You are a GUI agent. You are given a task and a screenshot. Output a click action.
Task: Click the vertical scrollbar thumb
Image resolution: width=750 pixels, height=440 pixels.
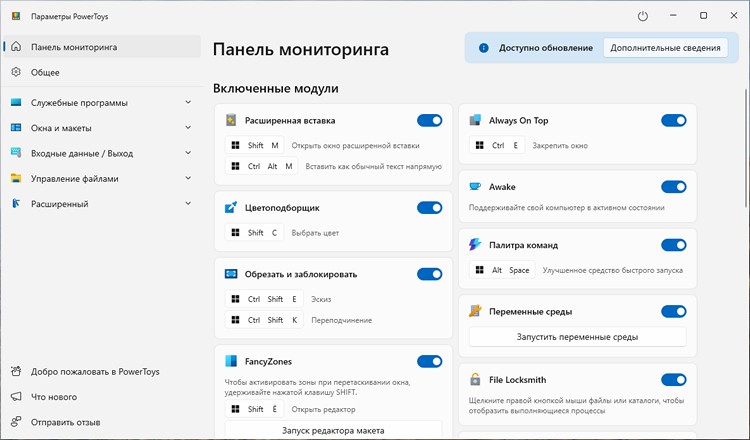coord(746,148)
